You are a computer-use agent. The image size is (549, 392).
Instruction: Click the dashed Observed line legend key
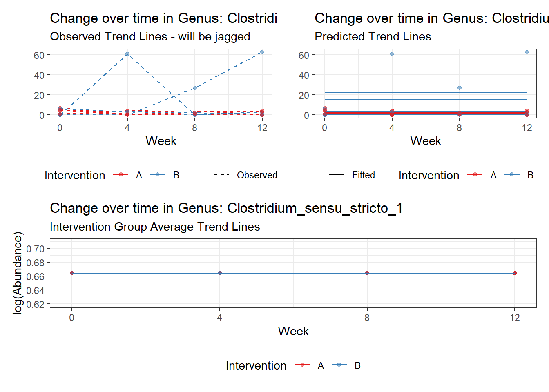[x=221, y=175]
